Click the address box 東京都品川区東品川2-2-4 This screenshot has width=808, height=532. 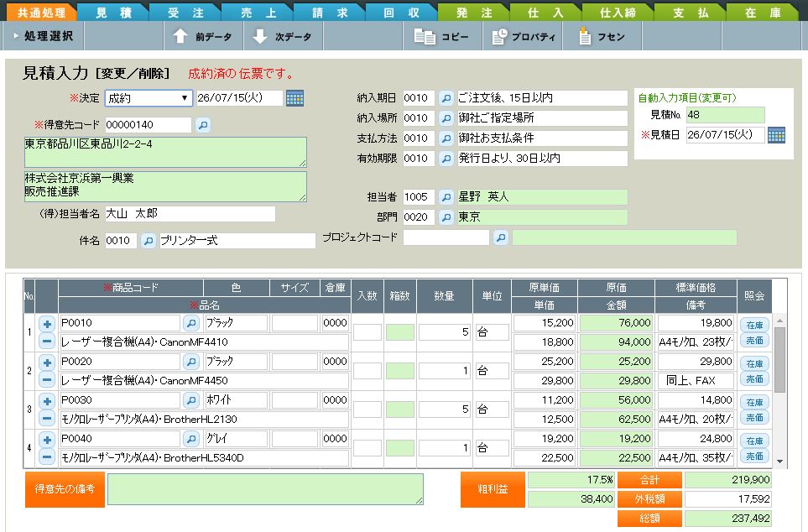(x=165, y=152)
